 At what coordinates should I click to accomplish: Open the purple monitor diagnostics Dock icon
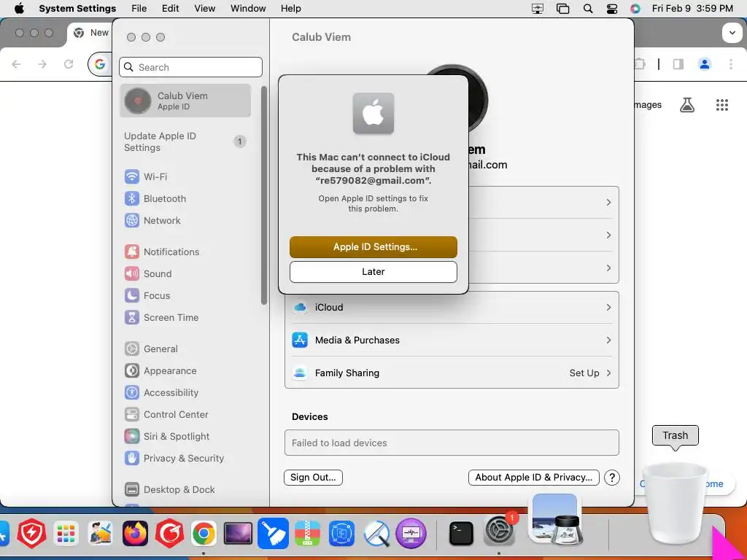coord(411,533)
